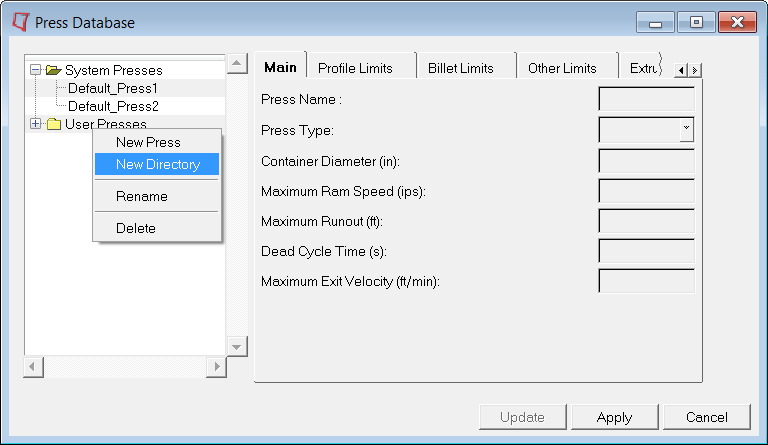Collapse the System Presses tree node

point(36,70)
